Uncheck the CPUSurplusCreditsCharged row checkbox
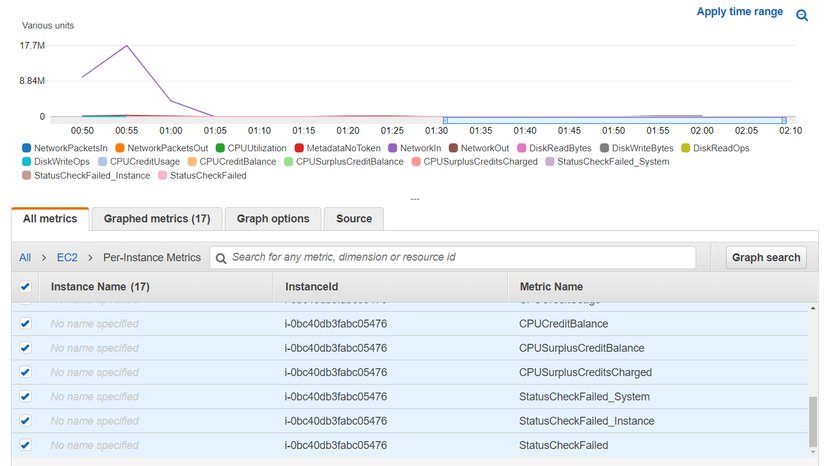The height and width of the screenshot is (466, 825). pos(25,372)
